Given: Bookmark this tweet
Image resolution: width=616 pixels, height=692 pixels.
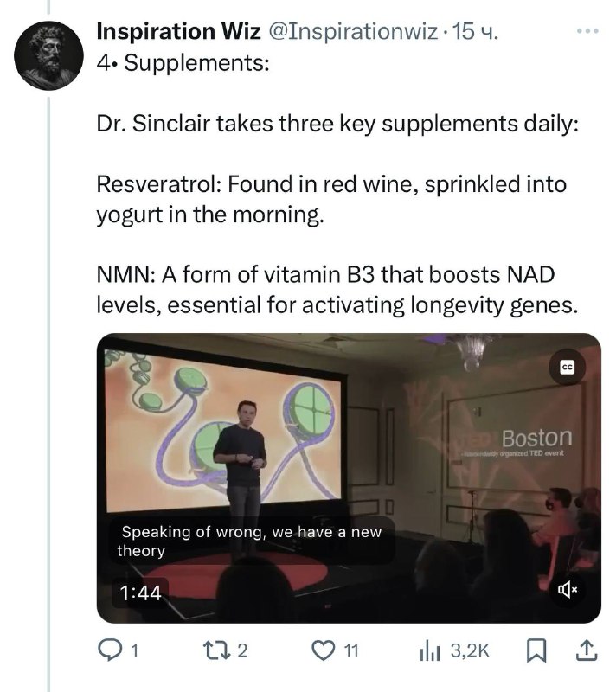Looking at the screenshot, I should [536, 651].
